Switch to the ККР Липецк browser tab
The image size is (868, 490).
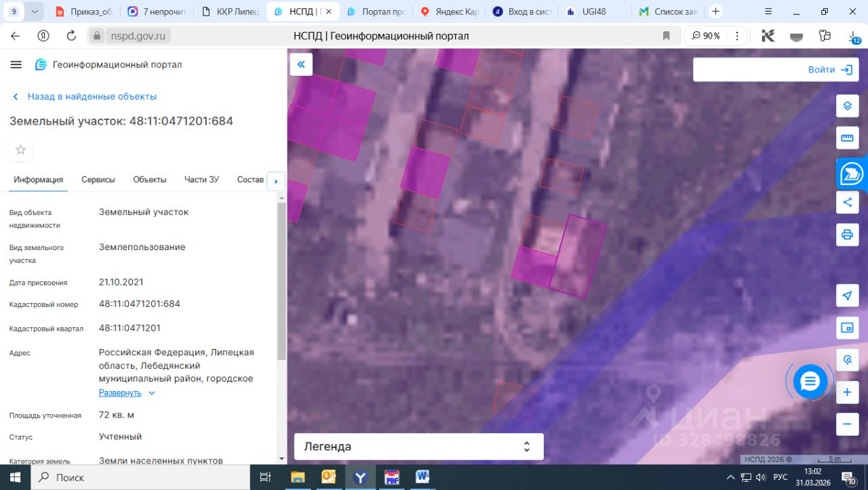[x=229, y=12]
